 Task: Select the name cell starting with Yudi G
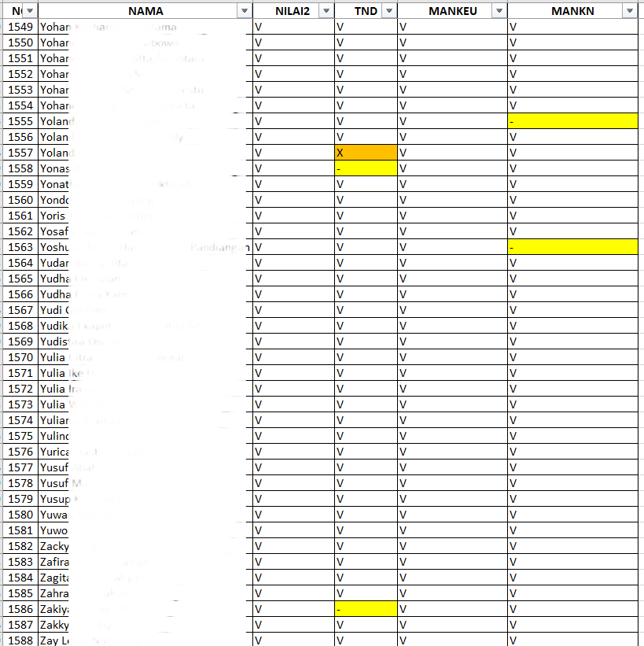point(145,310)
